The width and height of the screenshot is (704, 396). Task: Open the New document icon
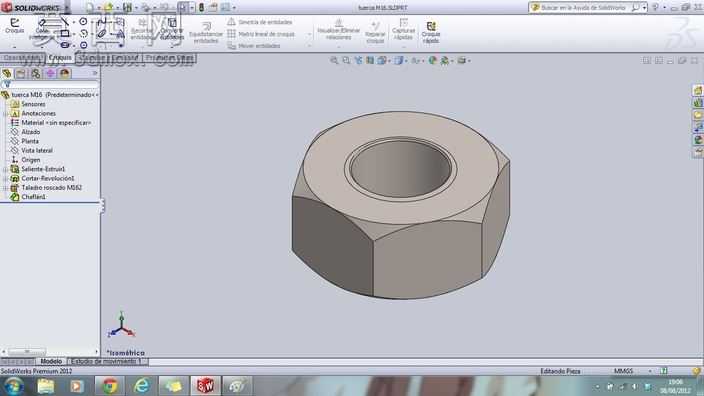coord(89,7)
